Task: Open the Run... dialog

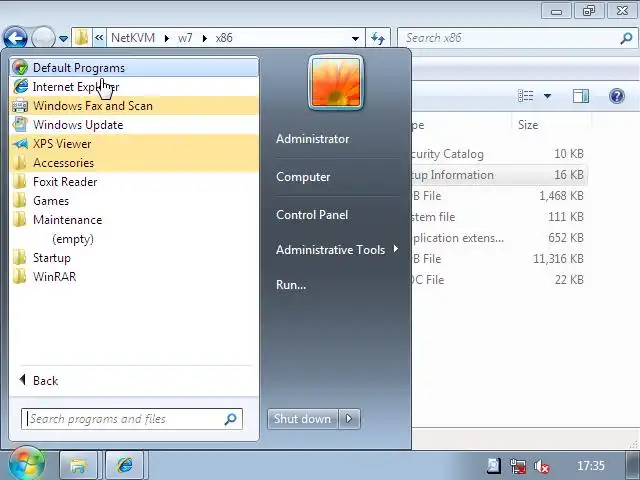Action: (x=291, y=284)
